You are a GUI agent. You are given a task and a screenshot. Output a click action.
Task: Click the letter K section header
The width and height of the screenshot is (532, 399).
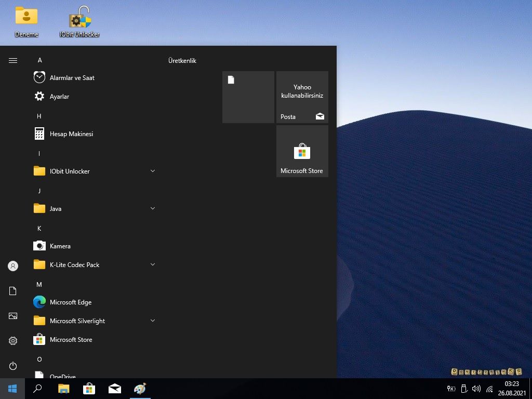click(39, 229)
